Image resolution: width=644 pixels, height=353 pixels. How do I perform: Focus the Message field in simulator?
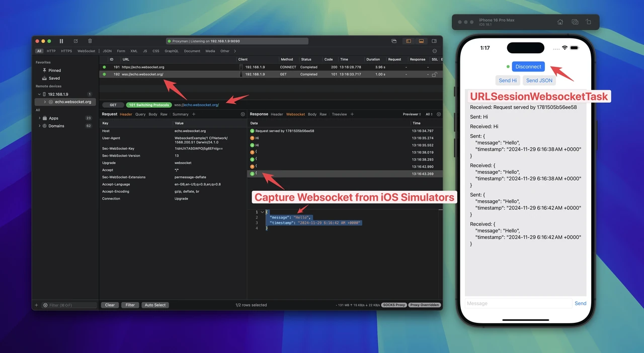pos(518,304)
